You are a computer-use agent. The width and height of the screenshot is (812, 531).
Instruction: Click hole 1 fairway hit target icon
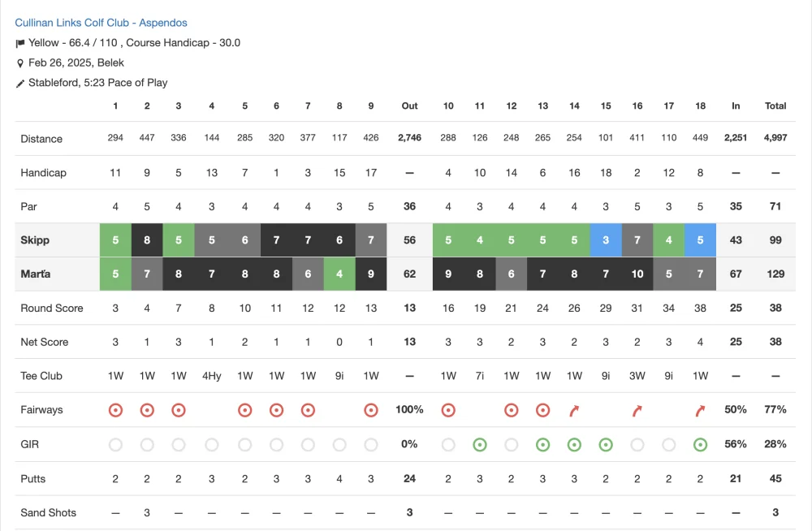pos(115,410)
